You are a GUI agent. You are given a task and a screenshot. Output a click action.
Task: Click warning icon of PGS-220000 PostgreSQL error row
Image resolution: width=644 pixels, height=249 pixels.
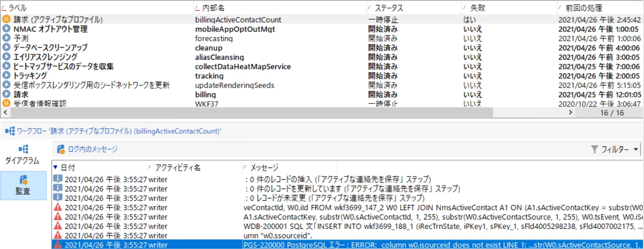coord(58,244)
